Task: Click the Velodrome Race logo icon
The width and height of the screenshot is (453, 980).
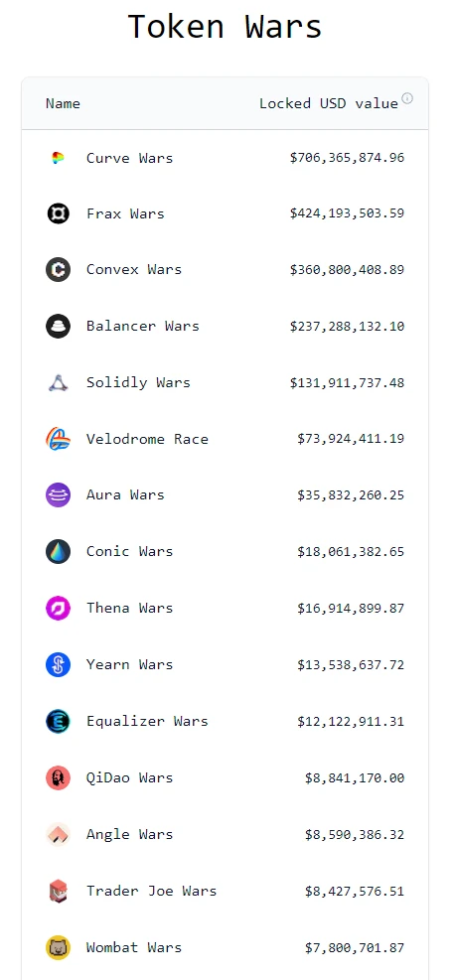Action: click(x=58, y=439)
